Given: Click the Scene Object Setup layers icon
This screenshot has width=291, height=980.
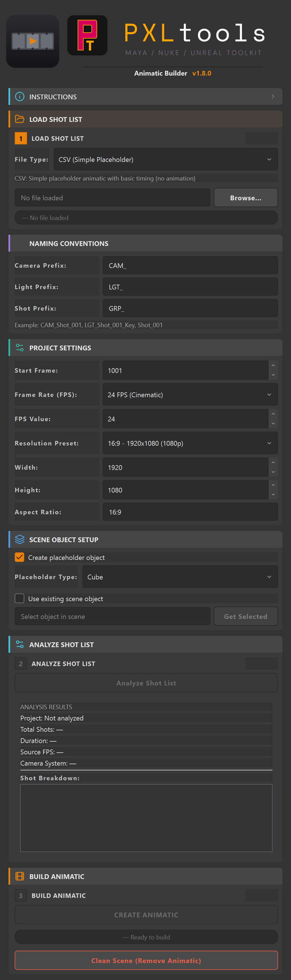Looking at the screenshot, I should point(20,539).
